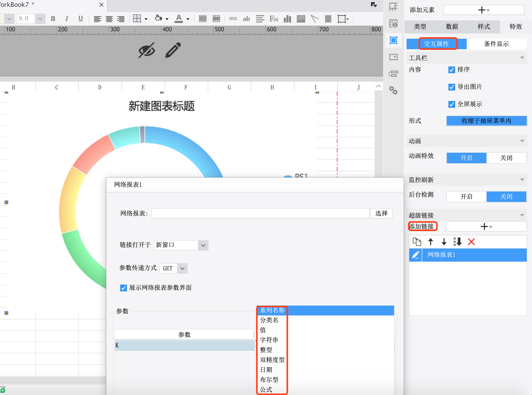Uncheck the 排序 checkbox
Image resolution: width=532 pixels, height=395 pixels.
click(x=452, y=70)
